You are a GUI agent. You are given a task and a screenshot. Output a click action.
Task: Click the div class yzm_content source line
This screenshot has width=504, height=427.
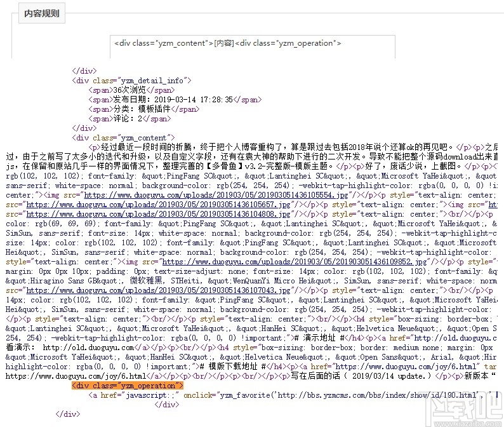[x=123, y=138]
